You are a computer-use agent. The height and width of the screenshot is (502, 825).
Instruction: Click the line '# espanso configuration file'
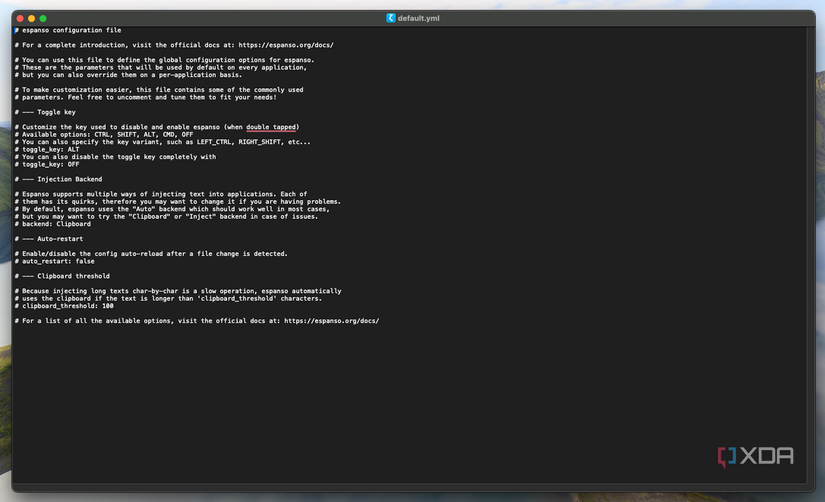[68, 30]
